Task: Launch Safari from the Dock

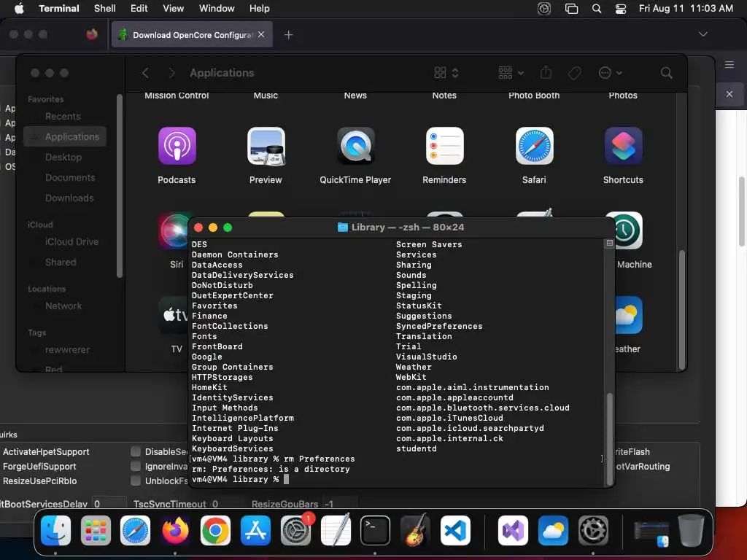Action: pyautogui.click(x=135, y=531)
